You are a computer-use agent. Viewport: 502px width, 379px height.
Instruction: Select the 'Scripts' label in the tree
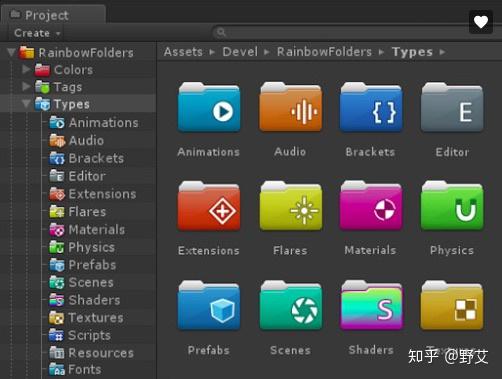point(89,335)
